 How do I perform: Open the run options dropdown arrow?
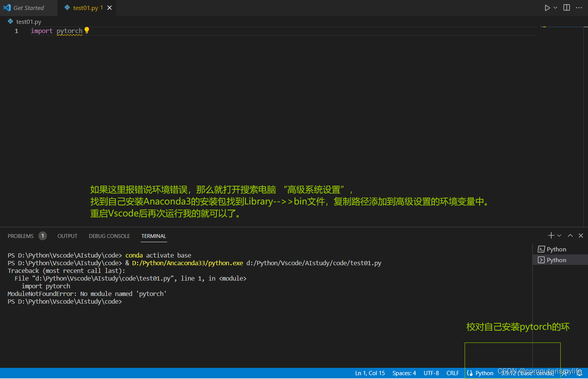click(555, 8)
